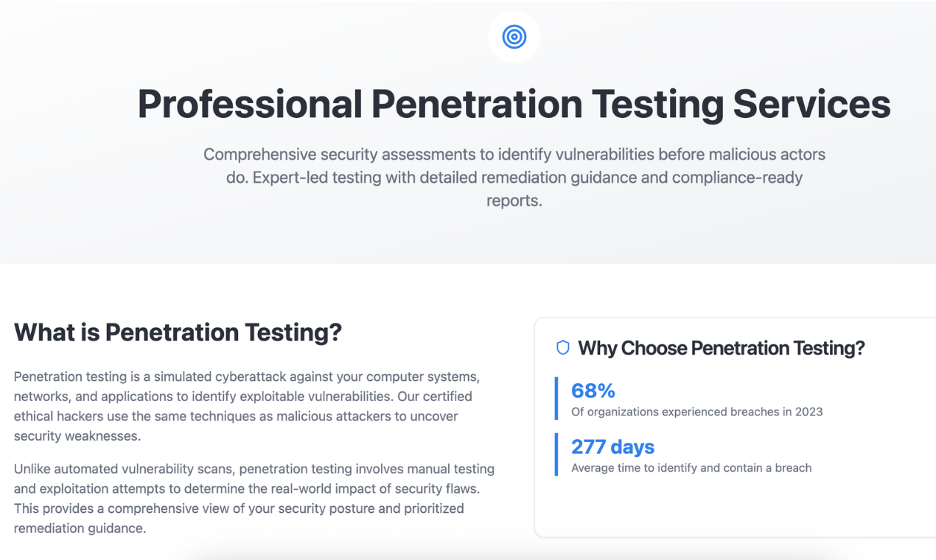Click empty area inside the Why Choose card

(730, 508)
